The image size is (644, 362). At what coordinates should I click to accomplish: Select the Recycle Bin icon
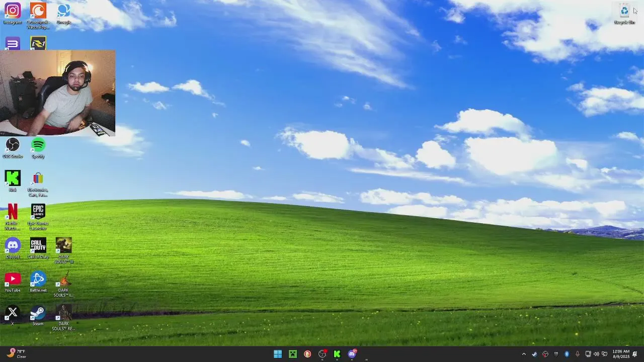(624, 14)
